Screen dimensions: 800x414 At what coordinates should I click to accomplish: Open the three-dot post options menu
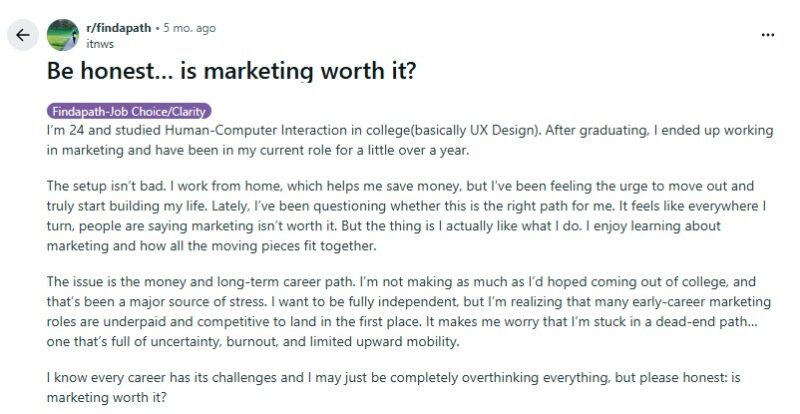(768, 34)
